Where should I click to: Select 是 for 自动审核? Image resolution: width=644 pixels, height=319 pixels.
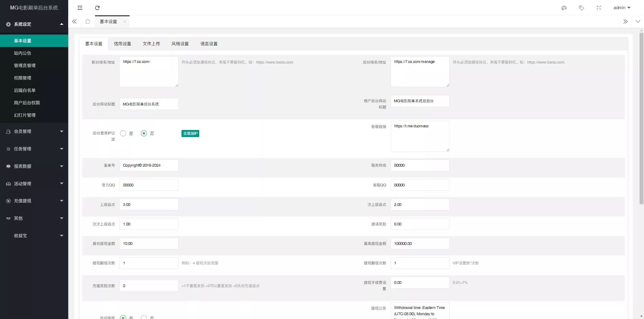pyautogui.click(x=123, y=317)
